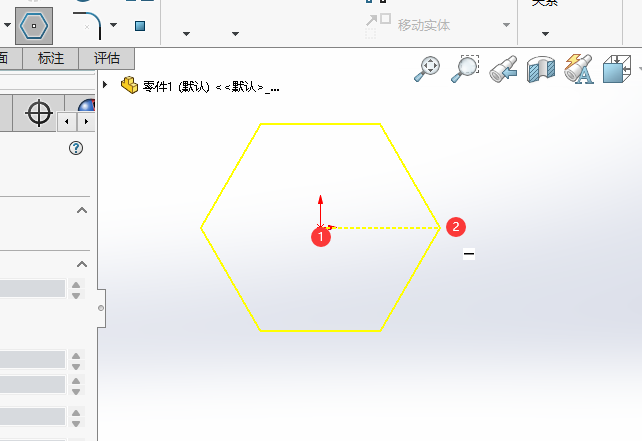Click the yellow part icon beside 零件1
The image size is (642, 441).
pos(129,85)
